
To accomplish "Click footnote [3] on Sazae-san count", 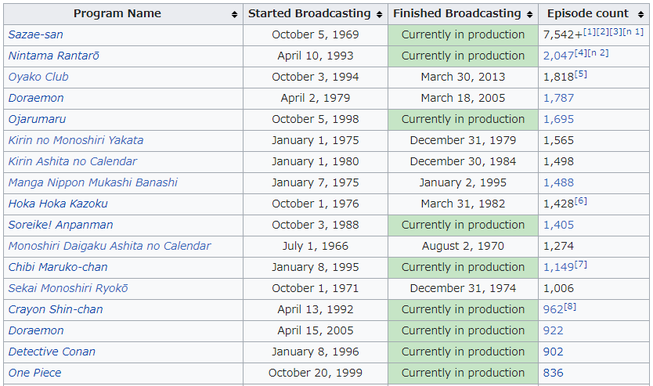I will pyautogui.click(x=616, y=32).
